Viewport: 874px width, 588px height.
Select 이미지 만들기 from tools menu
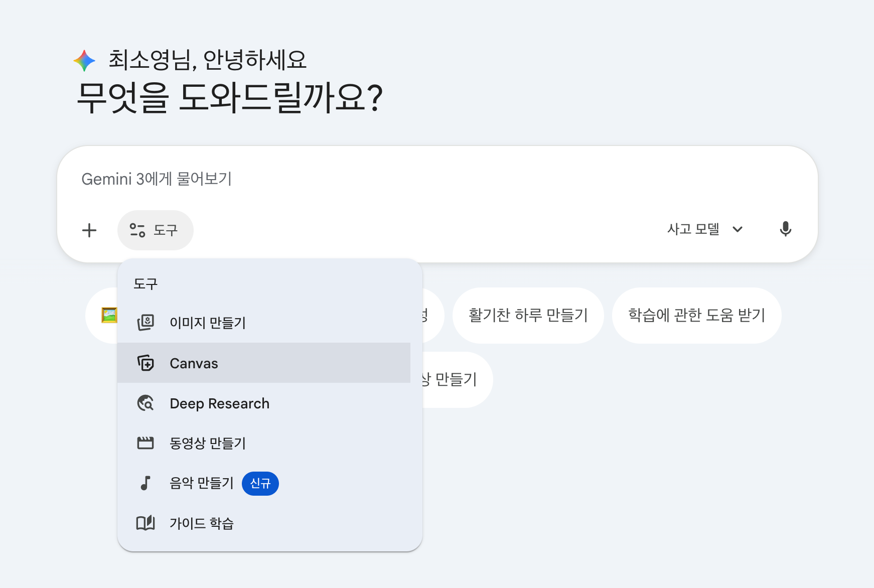(x=208, y=323)
